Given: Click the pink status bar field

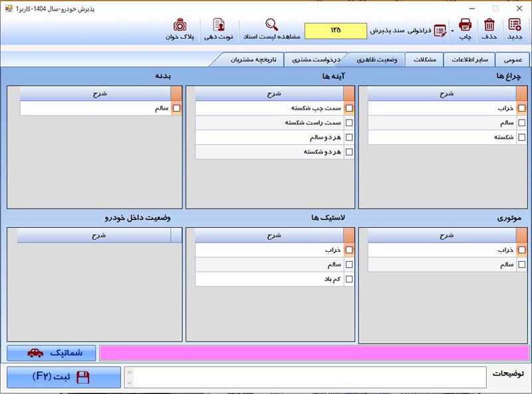Looking at the screenshot, I should click(314, 353).
